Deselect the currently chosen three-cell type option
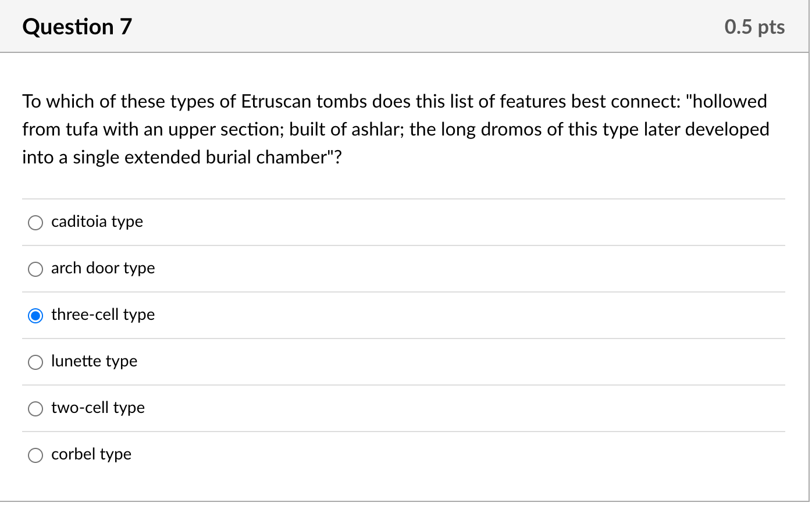 [35, 315]
